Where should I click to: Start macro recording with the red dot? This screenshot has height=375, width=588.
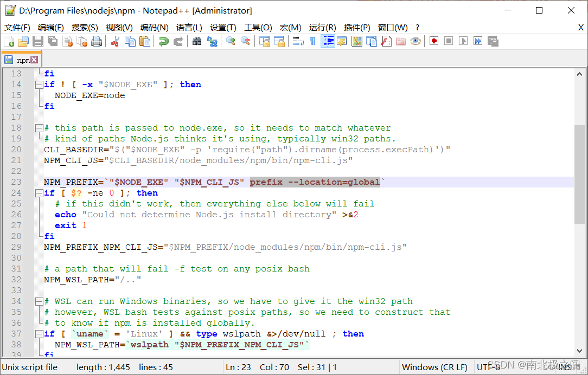[x=433, y=41]
